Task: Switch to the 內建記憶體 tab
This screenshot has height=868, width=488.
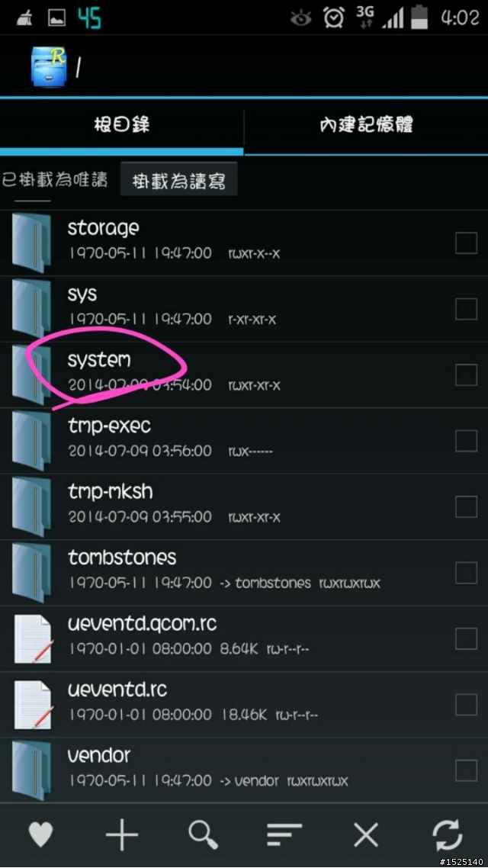Action: point(366,125)
